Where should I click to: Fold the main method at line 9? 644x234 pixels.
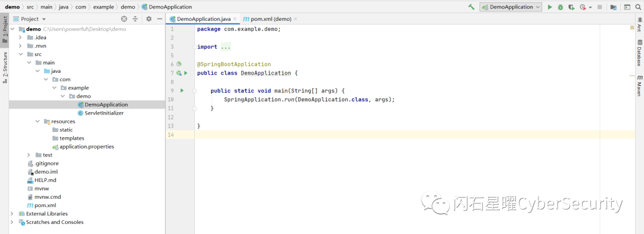pyautogui.click(x=194, y=91)
